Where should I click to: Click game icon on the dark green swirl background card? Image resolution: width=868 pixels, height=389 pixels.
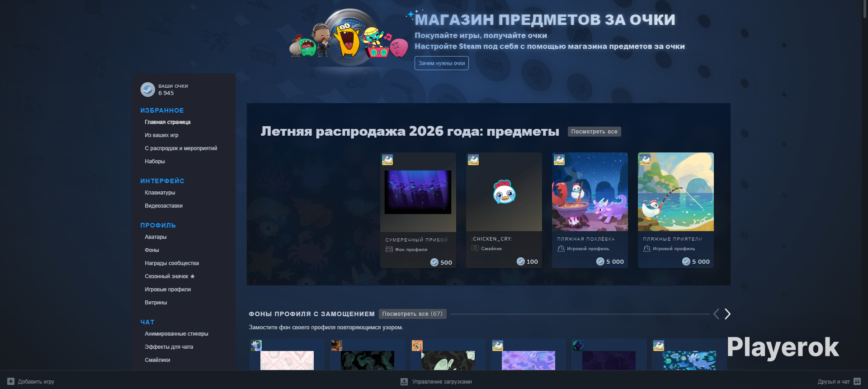coord(337,346)
